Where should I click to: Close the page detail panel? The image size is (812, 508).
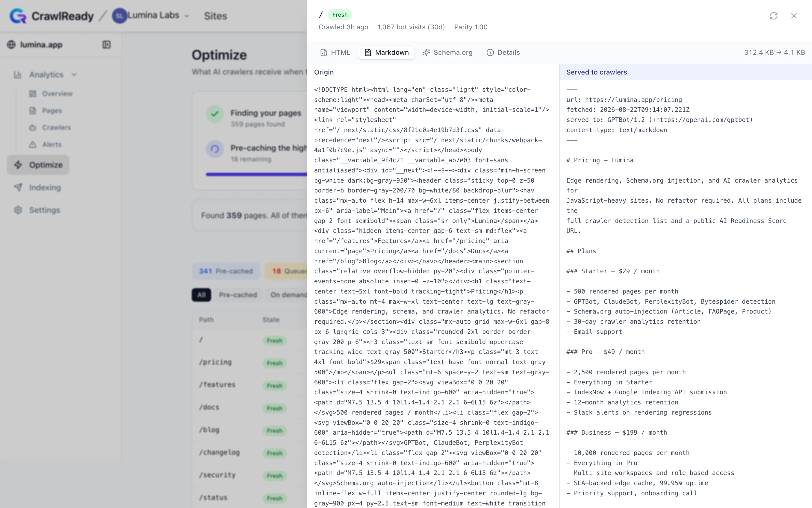click(x=794, y=16)
